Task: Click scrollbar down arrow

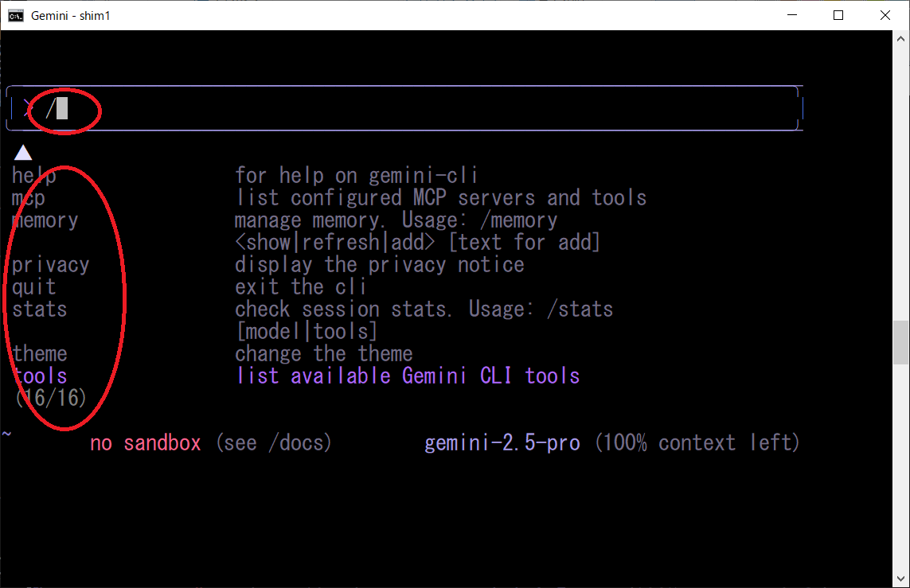Action: 900,578
